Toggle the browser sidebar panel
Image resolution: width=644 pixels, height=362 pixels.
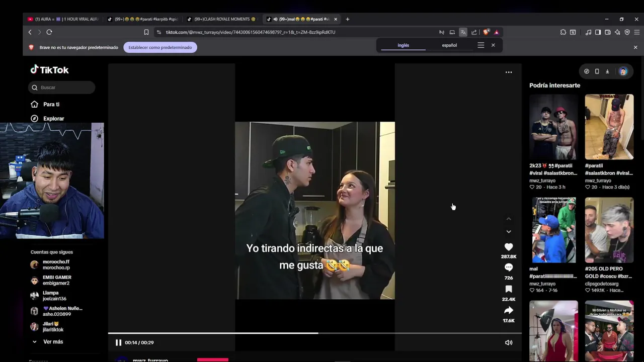tap(598, 32)
